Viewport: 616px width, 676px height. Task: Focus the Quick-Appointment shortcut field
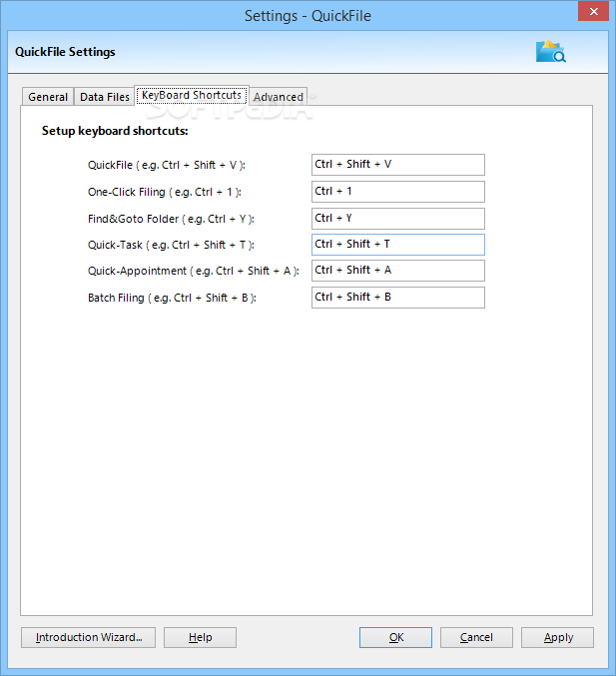tap(398, 271)
